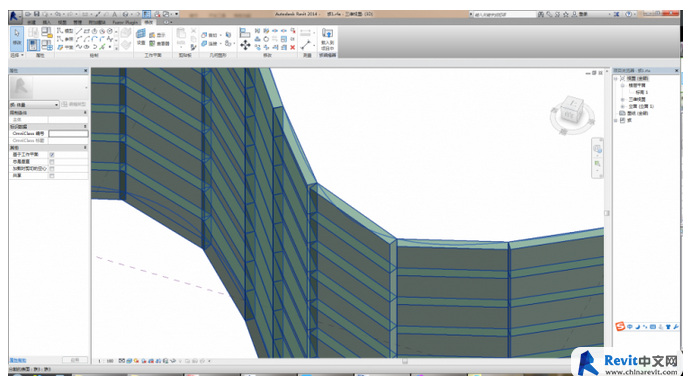Expand the 连接 dropdown arrow
Image resolution: width=688 pixels, height=384 pixels.
click(221, 43)
